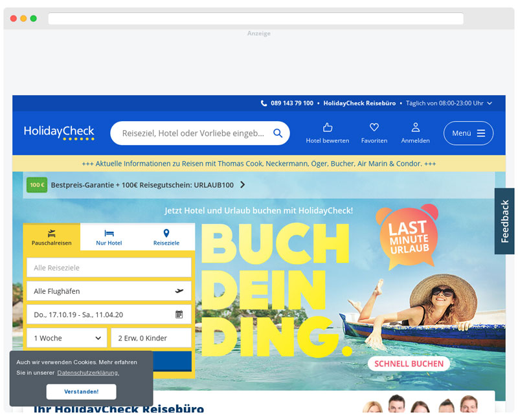
Task: Click the hamburger icon in Menü button
Action: click(481, 133)
